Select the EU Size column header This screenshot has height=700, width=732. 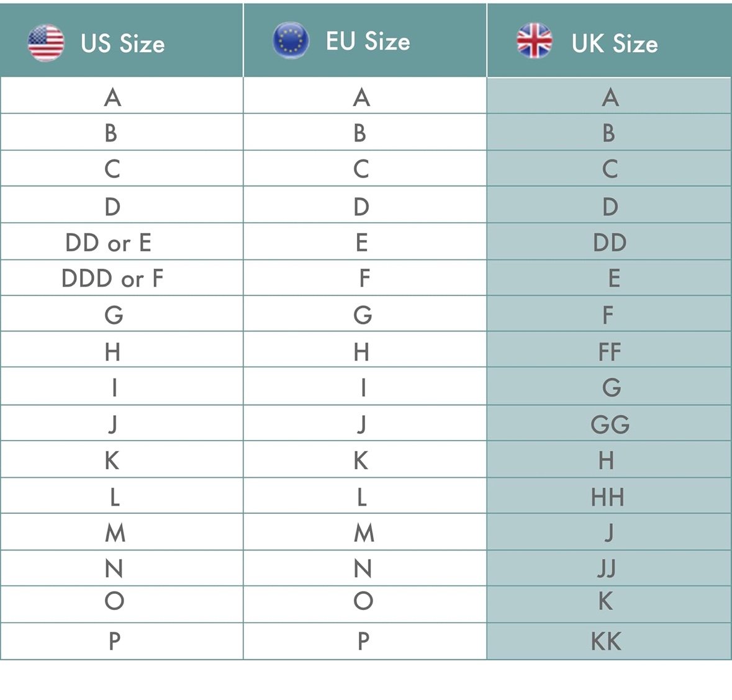click(365, 40)
